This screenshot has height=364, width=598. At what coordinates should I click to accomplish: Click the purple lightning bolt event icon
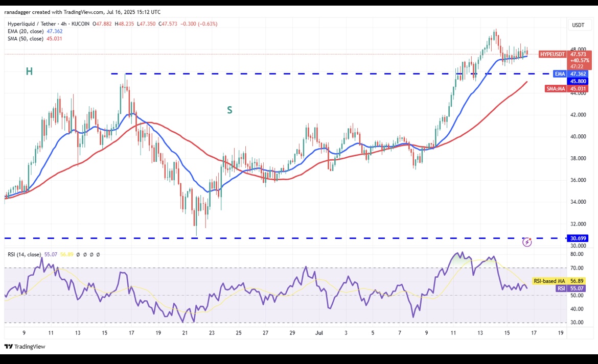(x=527, y=242)
